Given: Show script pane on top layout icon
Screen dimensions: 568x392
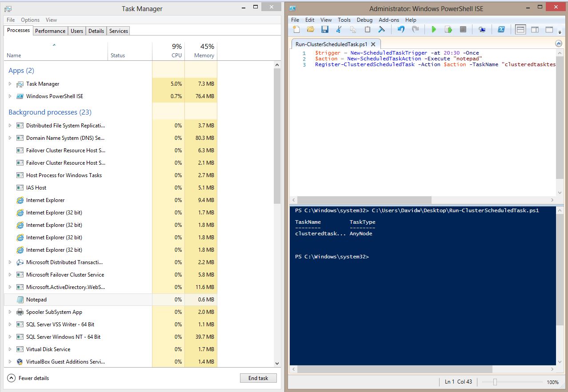Looking at the screenshot, I should tap(520, 30).
